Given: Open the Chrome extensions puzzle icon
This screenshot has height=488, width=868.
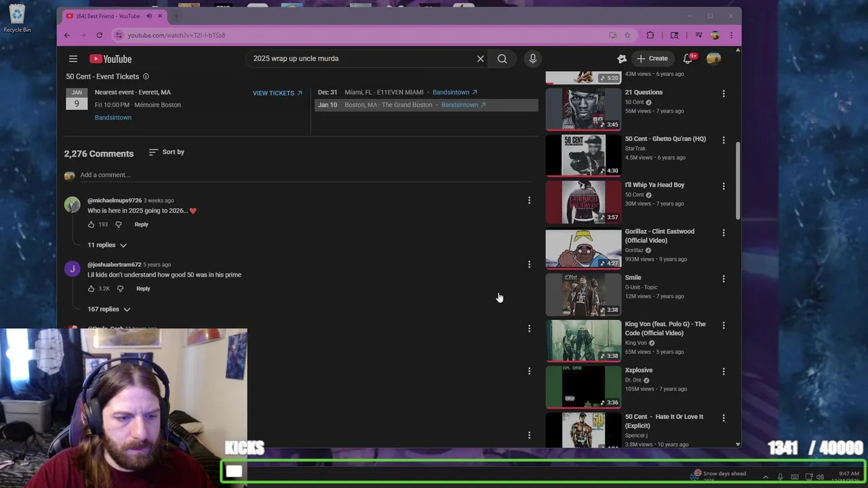Looking at the screenshot, I should click(x=650, y=35).
